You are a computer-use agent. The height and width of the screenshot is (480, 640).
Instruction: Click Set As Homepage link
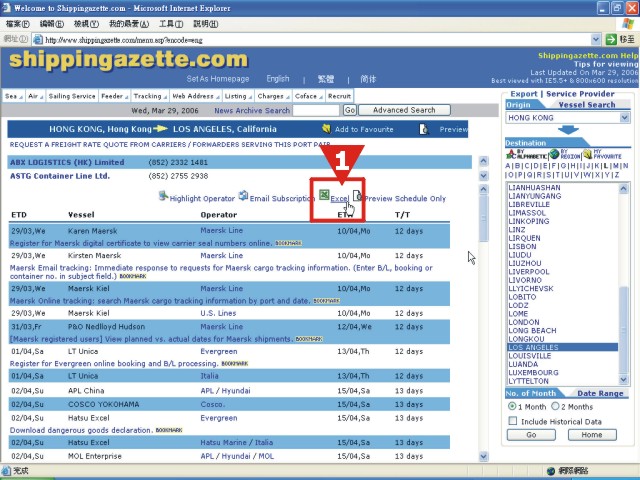(x=218, y=79)
